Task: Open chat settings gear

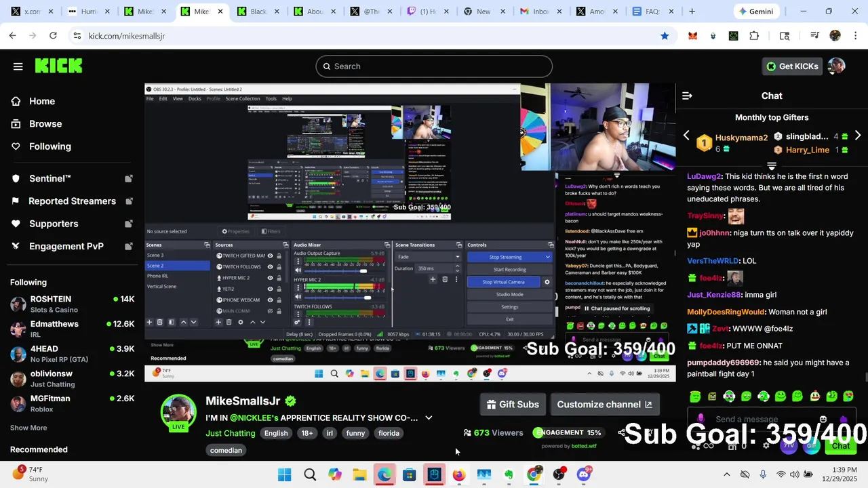Action: (766, 445)
